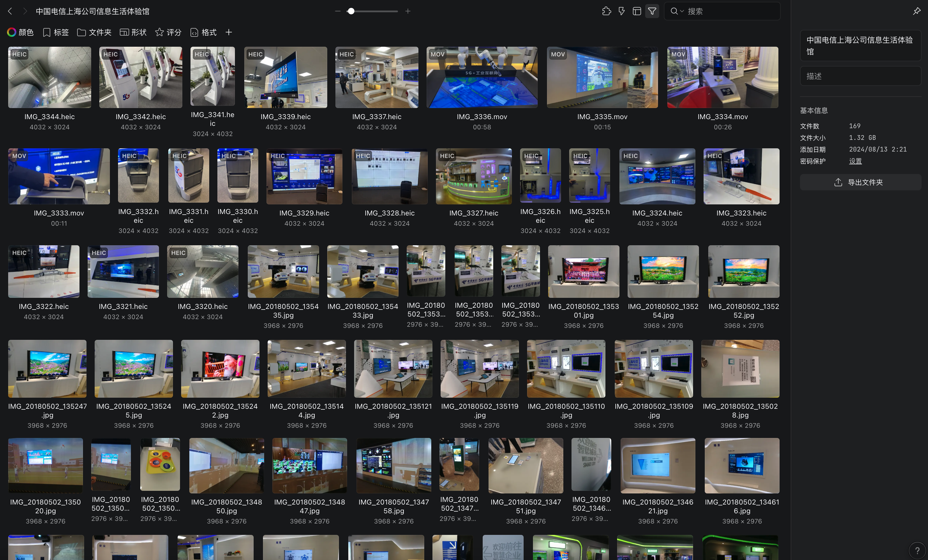Click the zoom-in plus icon
Viewport: 928px width, 560px height.
(x=408, y=11)
